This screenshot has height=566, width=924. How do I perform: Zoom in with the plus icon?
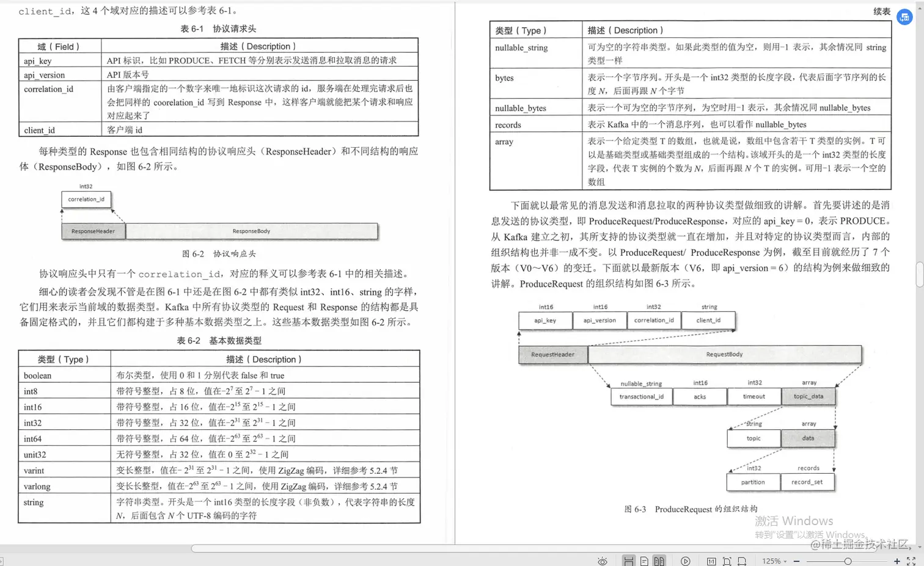897,561
